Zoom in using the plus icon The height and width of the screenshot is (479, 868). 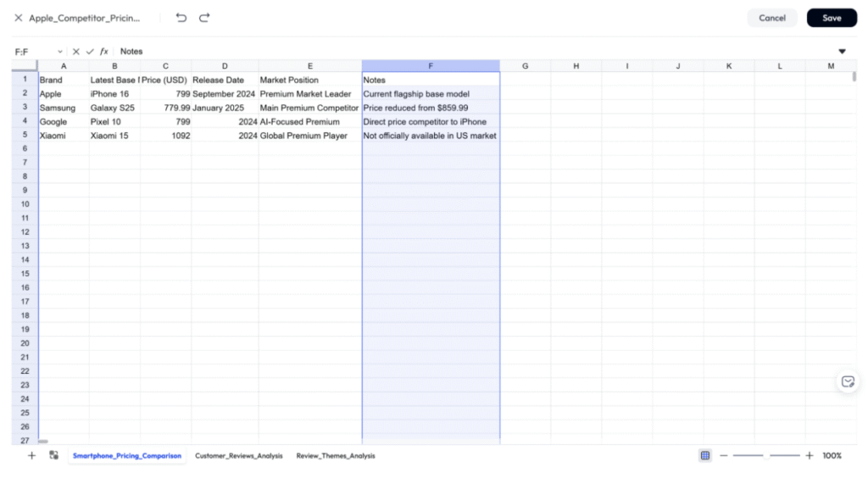[810, 456]
